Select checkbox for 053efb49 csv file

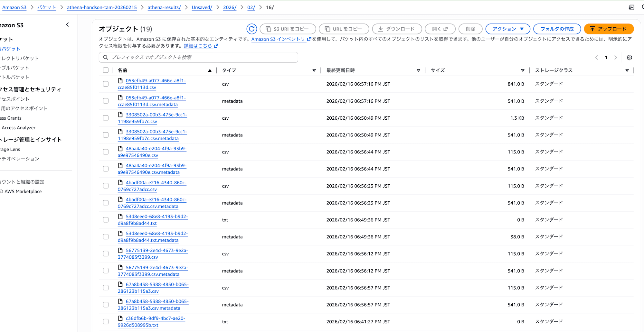pyautogui.click(x=106, y=84)
